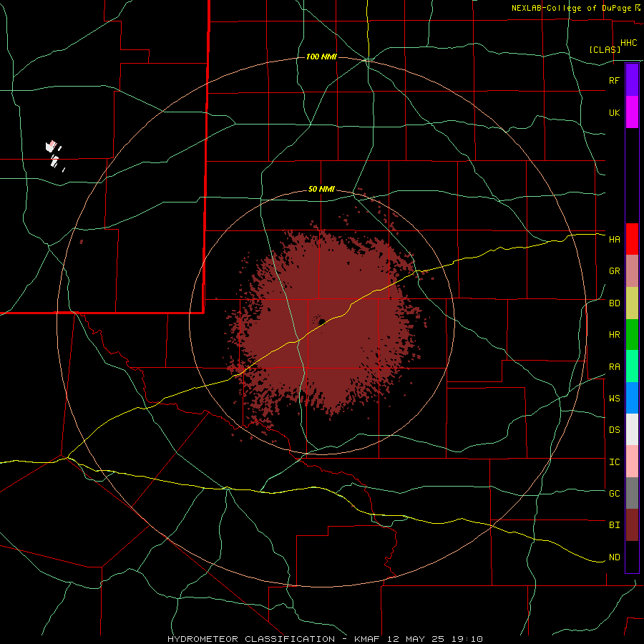Select the GR pink-brown legend color

(x=632, y=271)
